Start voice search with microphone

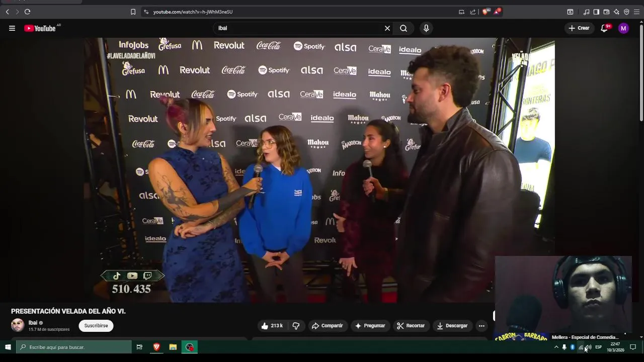[426, 28]
